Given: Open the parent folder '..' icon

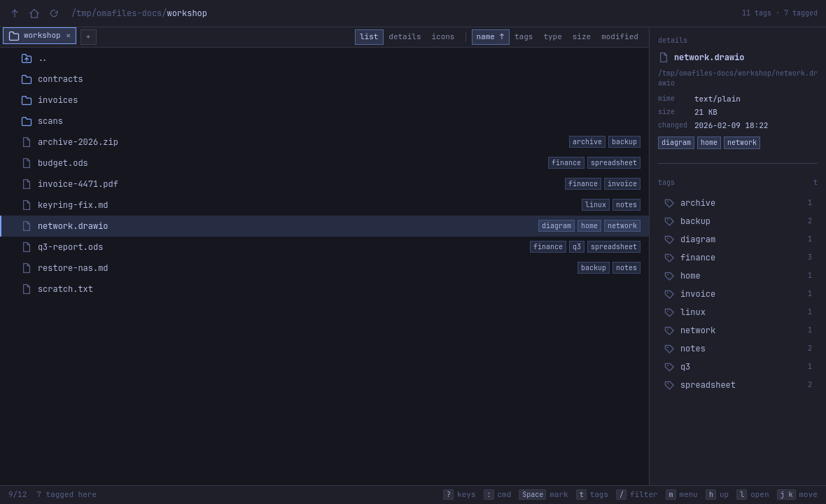Looking at the screenshot, I should click(x=27, y=59).
